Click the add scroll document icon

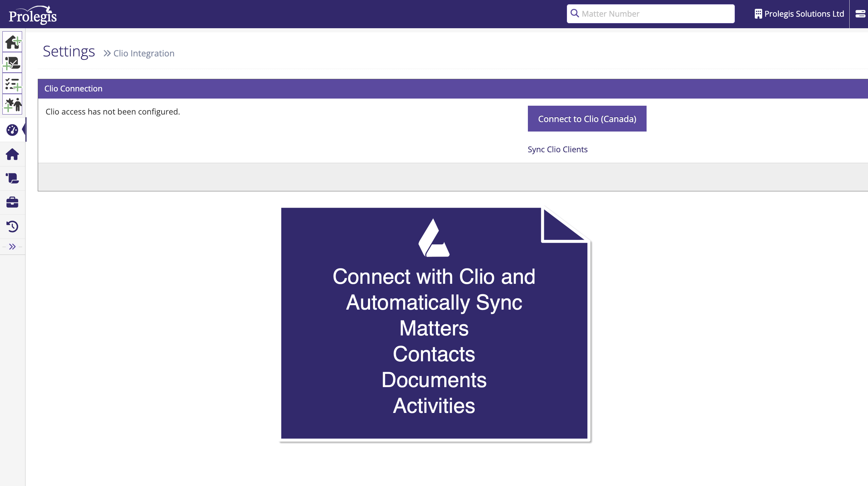[13, 63]
